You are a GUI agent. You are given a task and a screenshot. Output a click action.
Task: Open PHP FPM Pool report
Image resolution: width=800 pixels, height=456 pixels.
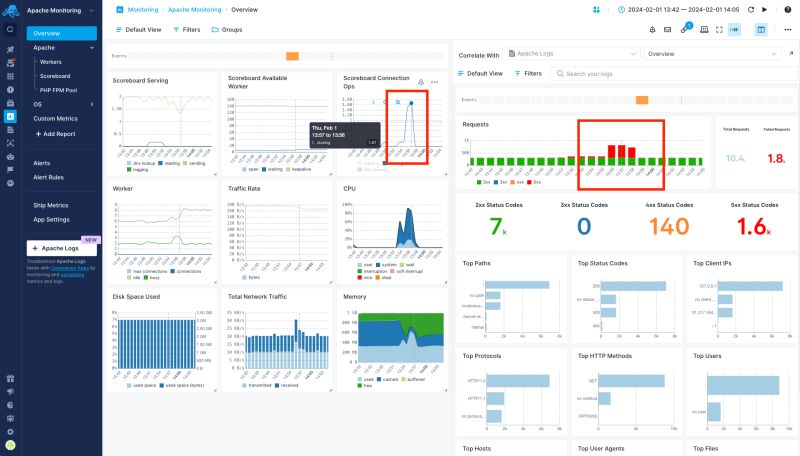coord(58,90)
